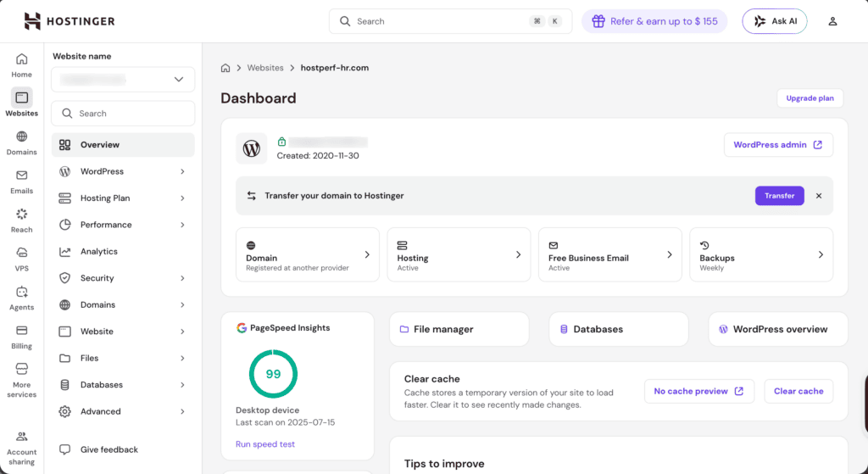868x474 pixels.
Task: Click the home breadcrumb icon
Action: click(x=225, y=68)
